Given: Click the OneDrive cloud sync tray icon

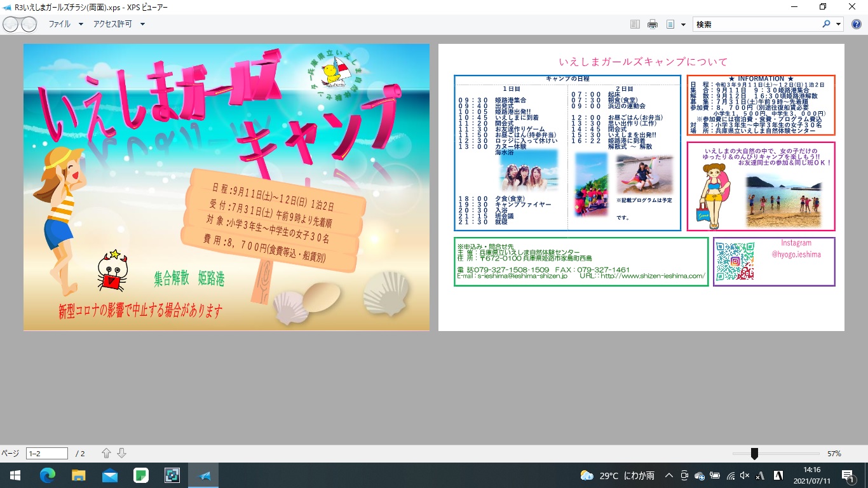Looking at the screenshot, I should click(700, 475).
